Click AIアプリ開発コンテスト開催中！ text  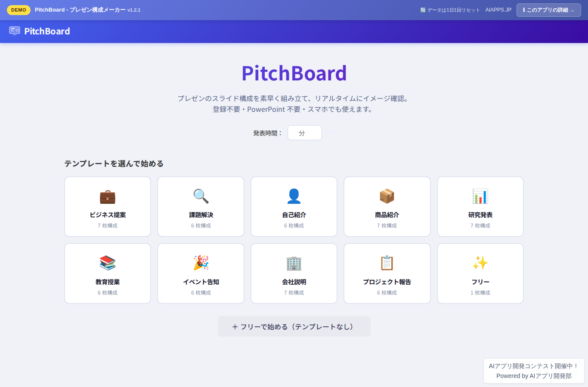[534, 366]
